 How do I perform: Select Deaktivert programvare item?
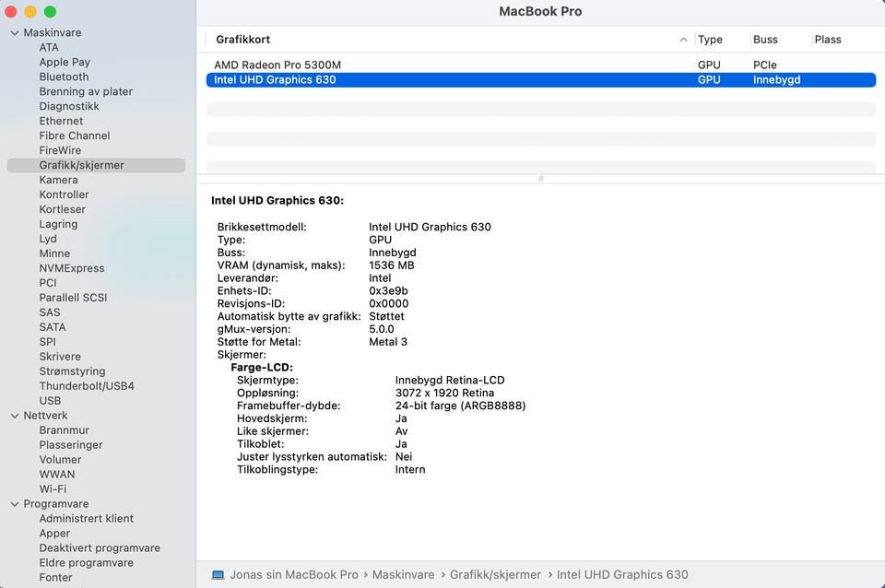[100, 548]
